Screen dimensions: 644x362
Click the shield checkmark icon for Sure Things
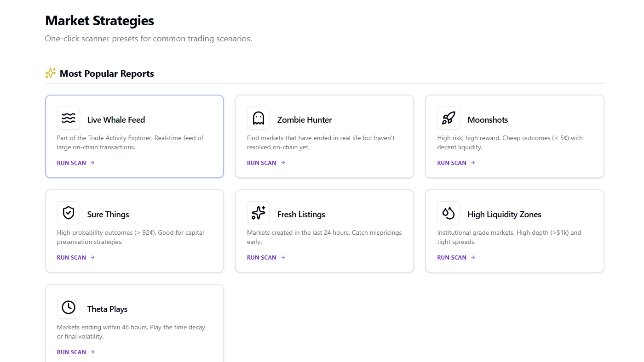pyautogui.click(x=69, y=213)
